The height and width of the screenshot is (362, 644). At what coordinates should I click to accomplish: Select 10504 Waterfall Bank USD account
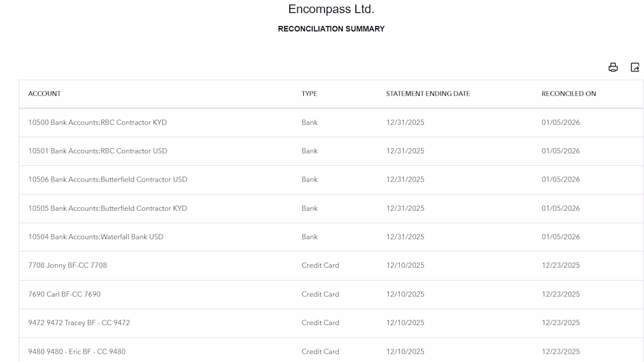pyautogui.click(x=95, y=237)
